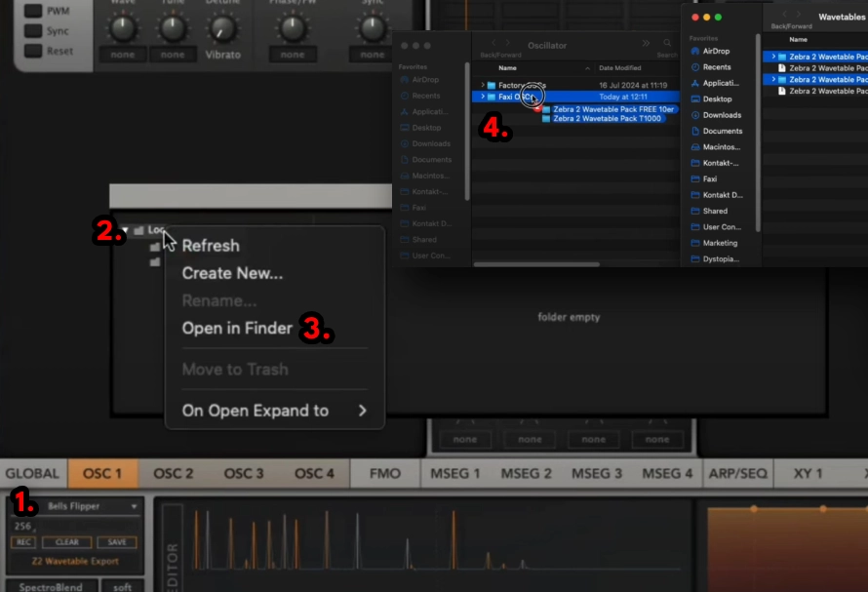Click the Desktop icon in Wavetables sidebar
868x592 pixels.
coord(694,99)
